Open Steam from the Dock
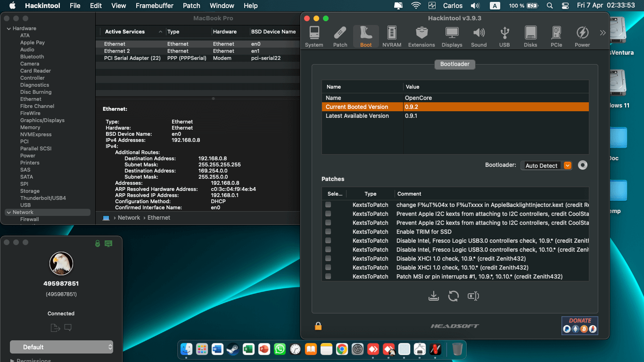This screenshot has height=362, width=644. point(233,349)
